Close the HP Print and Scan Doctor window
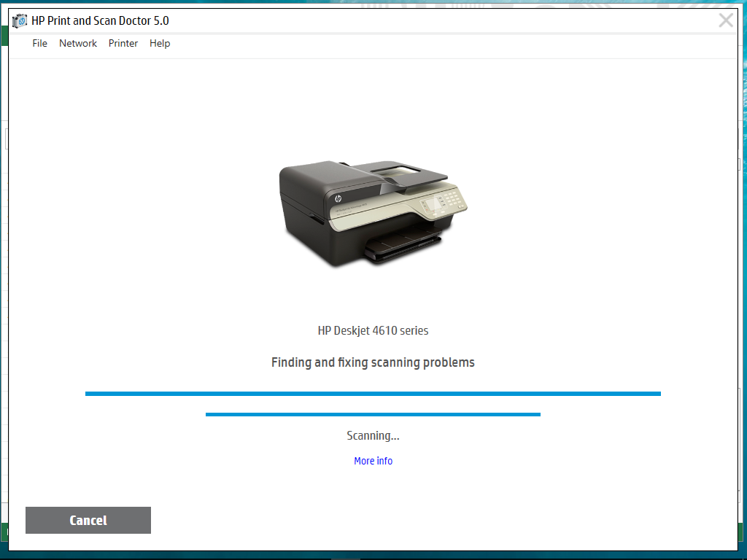Screen dimensions: 747x560 pos(726,20)
